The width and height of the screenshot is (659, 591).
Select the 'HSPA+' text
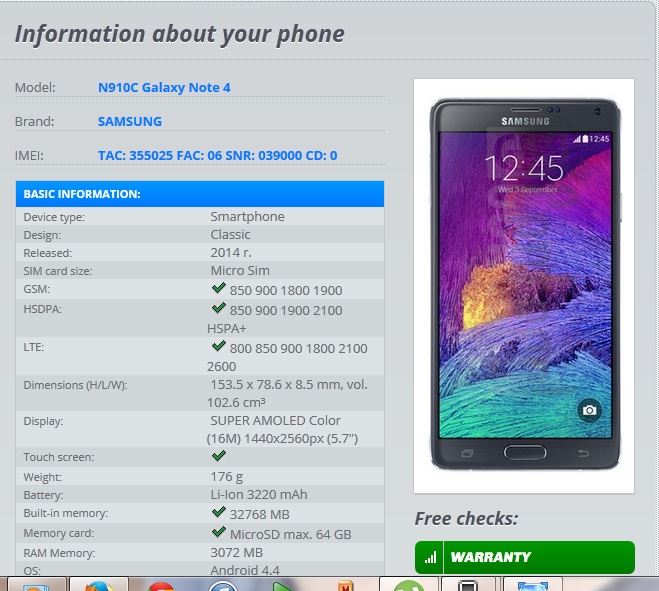click(x=227, y=329)
